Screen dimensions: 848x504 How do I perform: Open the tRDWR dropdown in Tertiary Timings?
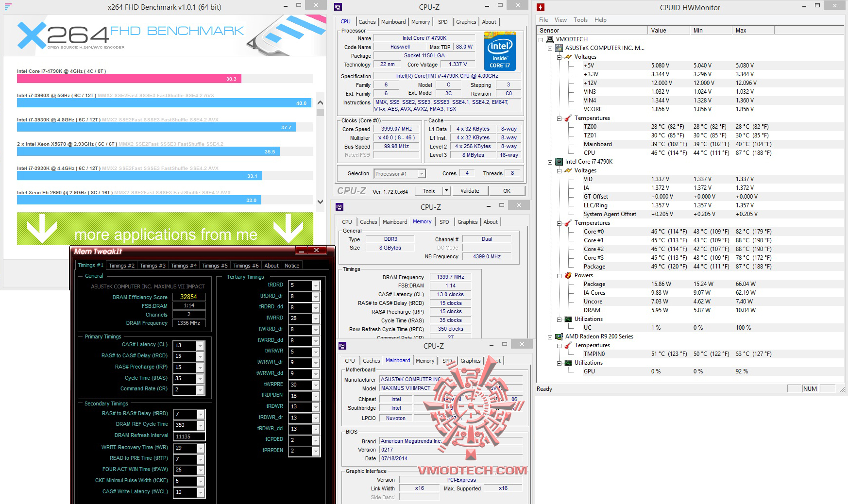[315, 406]
